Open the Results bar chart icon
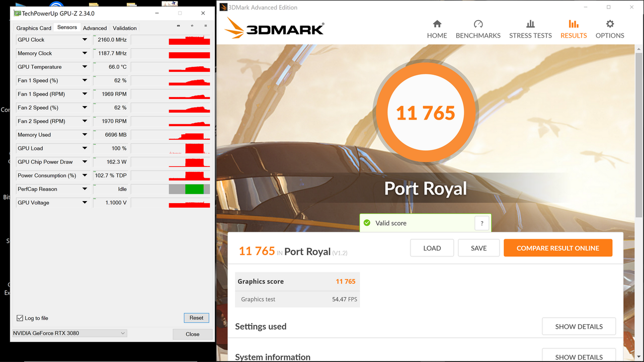The image size is (644, 362). tap(574, 24)
